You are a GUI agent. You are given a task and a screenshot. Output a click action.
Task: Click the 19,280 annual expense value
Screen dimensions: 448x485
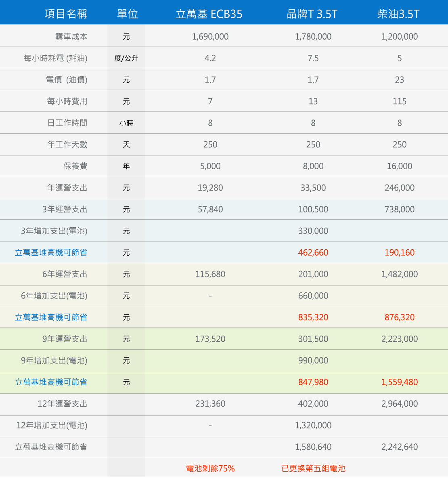point(210,188)
